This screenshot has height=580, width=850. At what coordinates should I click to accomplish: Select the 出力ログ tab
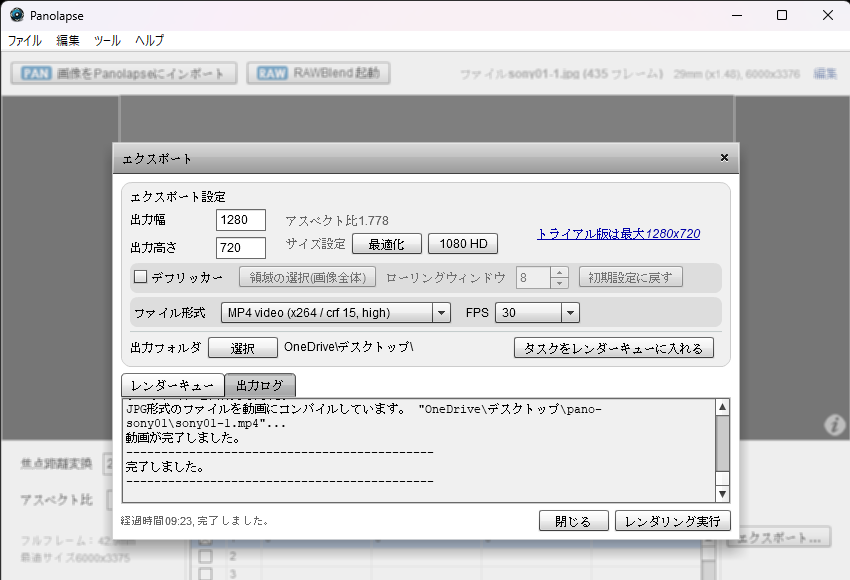260,385
